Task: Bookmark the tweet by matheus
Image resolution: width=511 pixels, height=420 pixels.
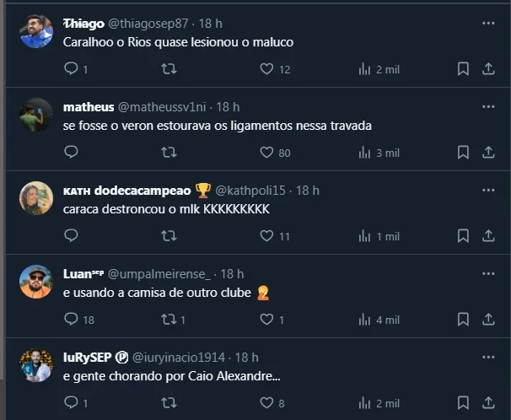Action: point(463,153)
